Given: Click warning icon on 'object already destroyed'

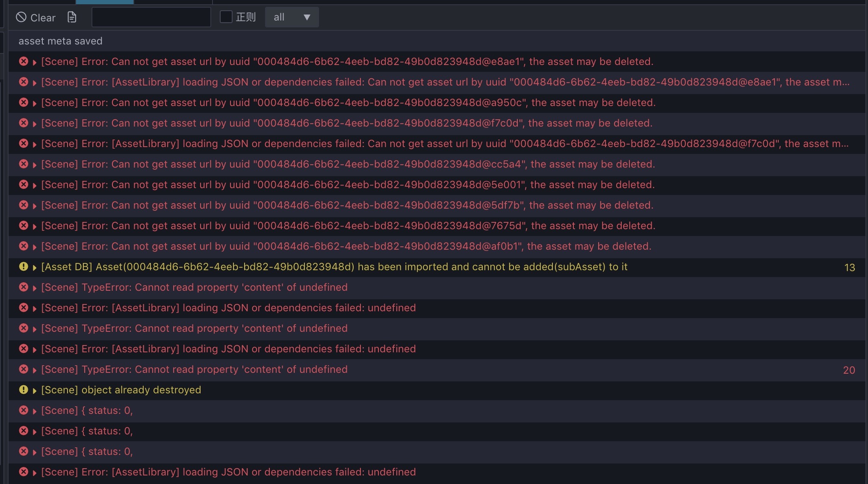Looking at the screenshot, I should 24,390.
